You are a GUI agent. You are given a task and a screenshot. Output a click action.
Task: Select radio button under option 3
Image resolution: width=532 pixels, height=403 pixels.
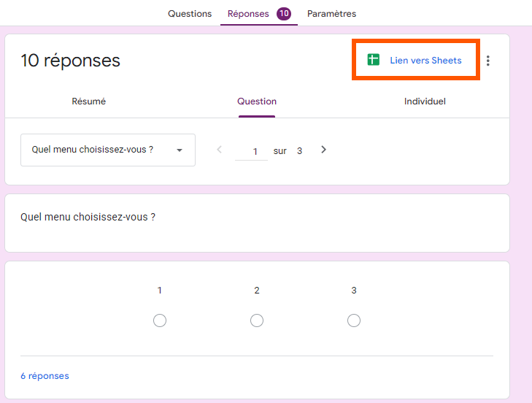coord(354,321)
